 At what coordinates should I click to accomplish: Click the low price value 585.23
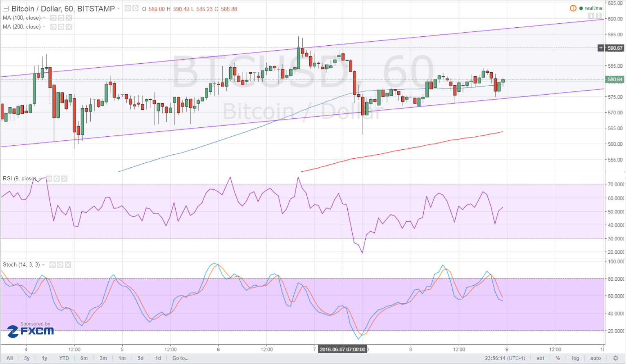tap(204, 9)
